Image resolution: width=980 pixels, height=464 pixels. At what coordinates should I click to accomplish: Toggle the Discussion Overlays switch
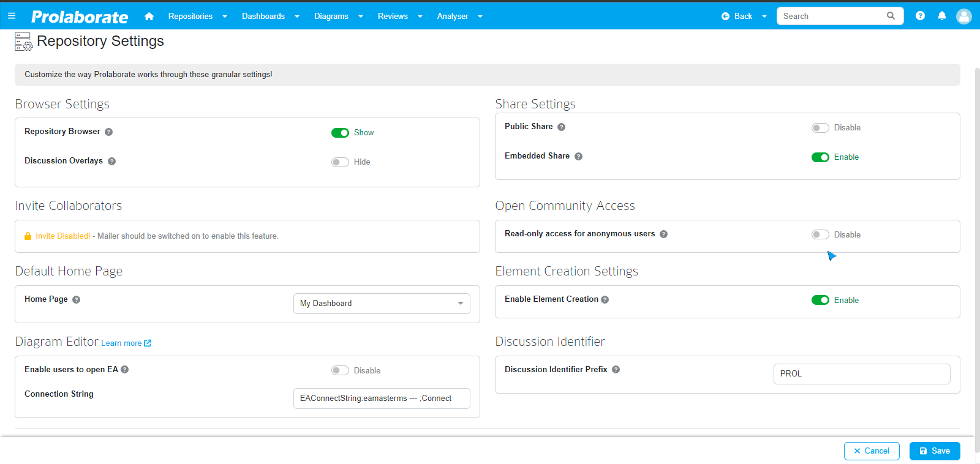340,162
